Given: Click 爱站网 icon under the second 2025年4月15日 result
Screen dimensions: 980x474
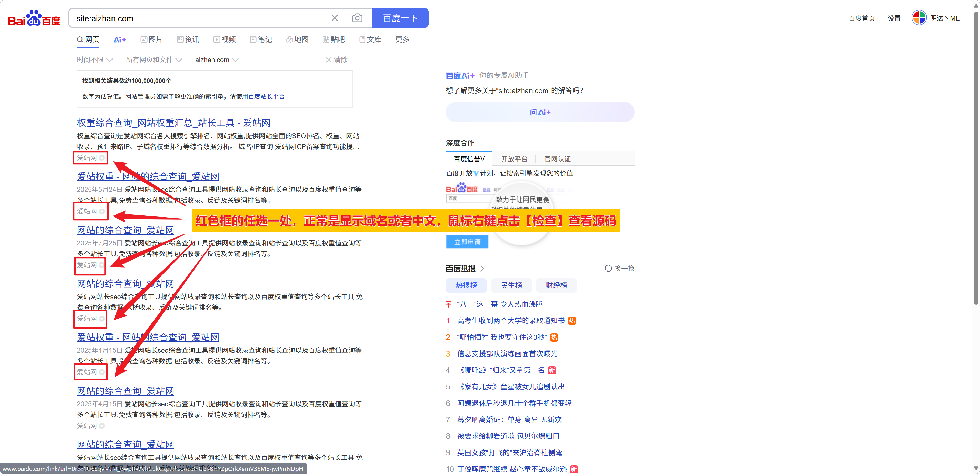Looking at the screenshot, I should click(x=101, y=426).
